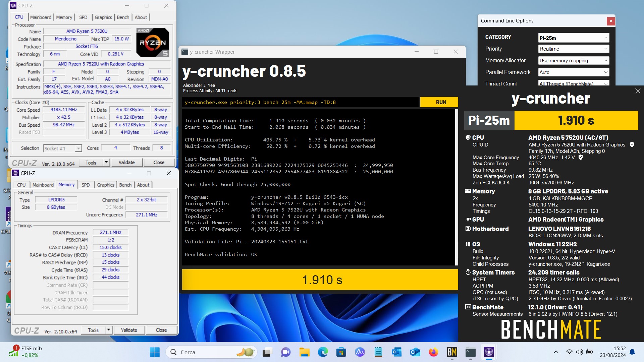Open About tab in top CPU-Z window
The width and height of the screenshot is (644, 362).
click(141, 17)
